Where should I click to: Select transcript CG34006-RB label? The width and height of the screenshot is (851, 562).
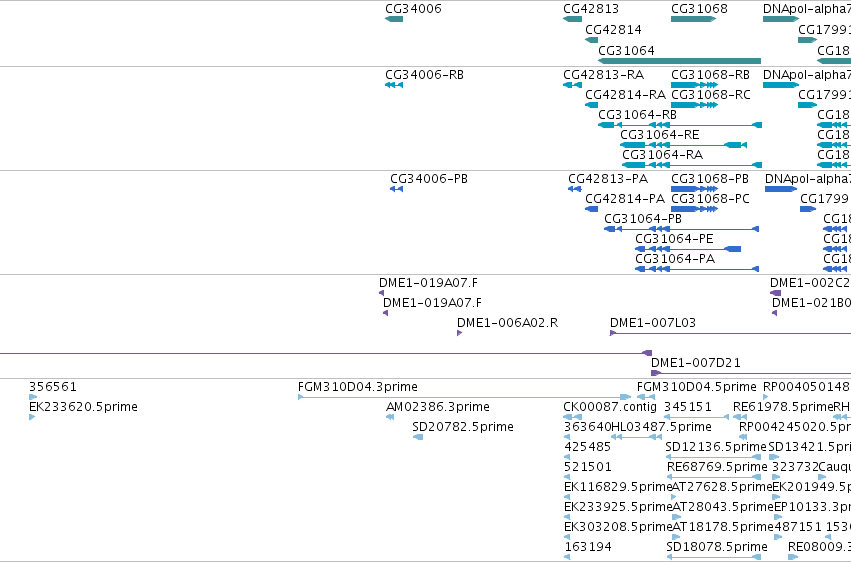pyautogui.click(x=424, y=75)
